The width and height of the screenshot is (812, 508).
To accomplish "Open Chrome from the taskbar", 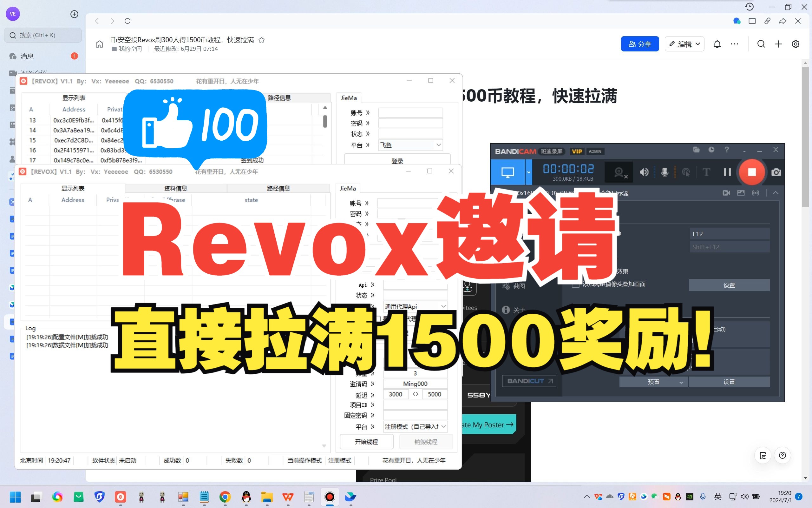I will coord(225,497).
